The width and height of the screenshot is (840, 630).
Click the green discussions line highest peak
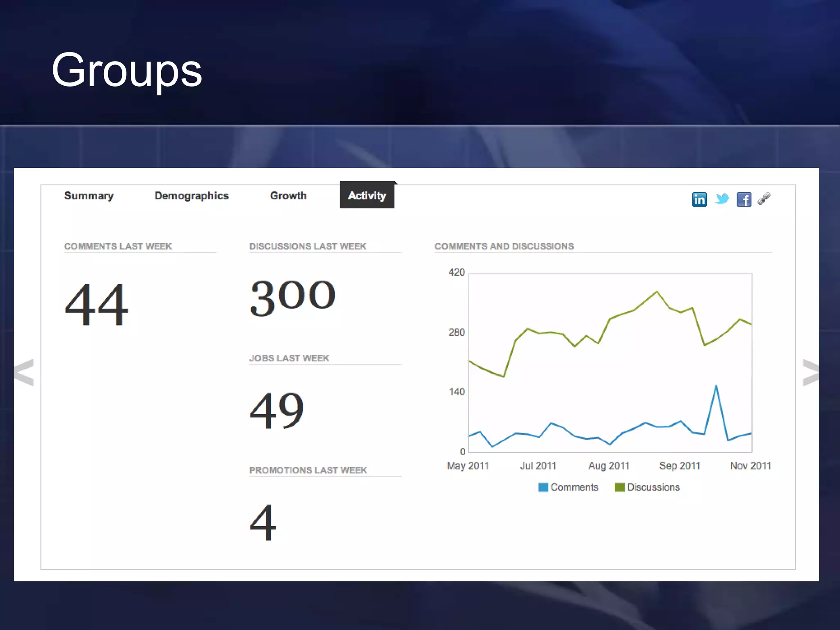click(657, 292)
